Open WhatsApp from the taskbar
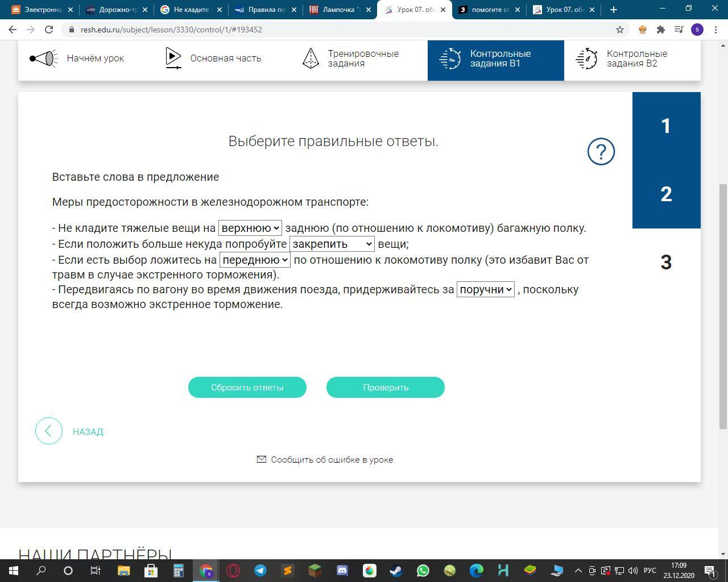The image size is (728, 582). [423, 571]
